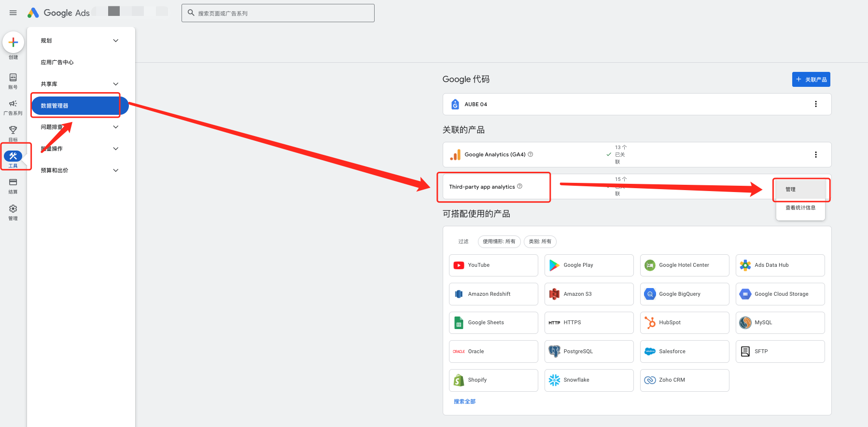Image resolution: width=868 pixels, height=427 pixels.
Task: Click the 关联产品 button
Action: (x=811, y=80)
